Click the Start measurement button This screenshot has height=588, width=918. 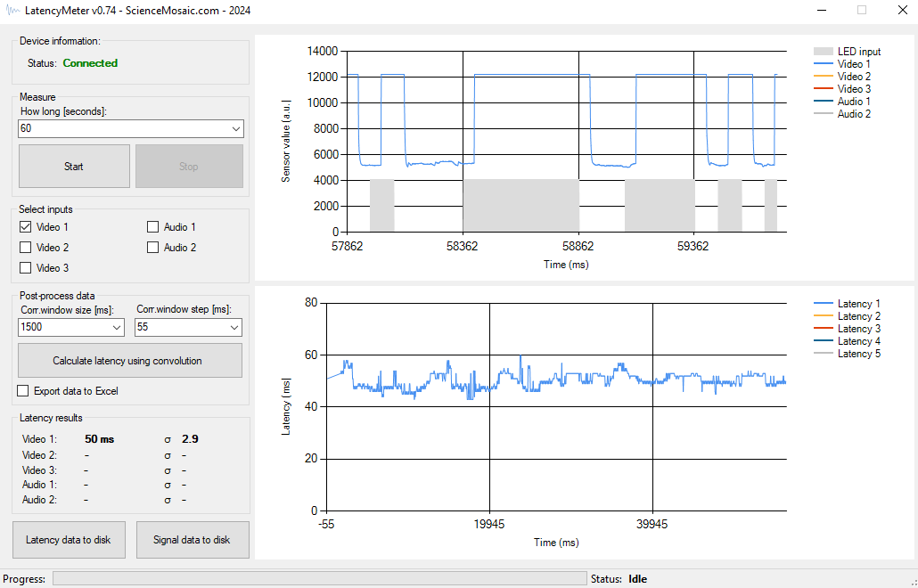click(74, 167)
